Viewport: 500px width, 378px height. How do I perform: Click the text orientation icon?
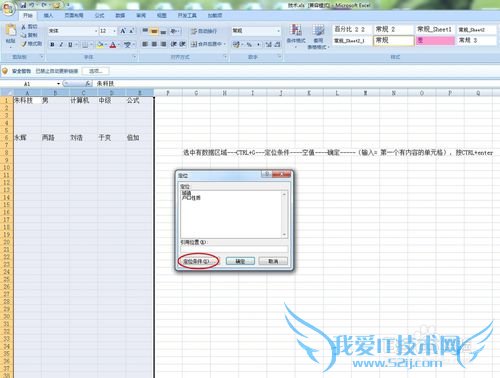(x=174, y=31)
